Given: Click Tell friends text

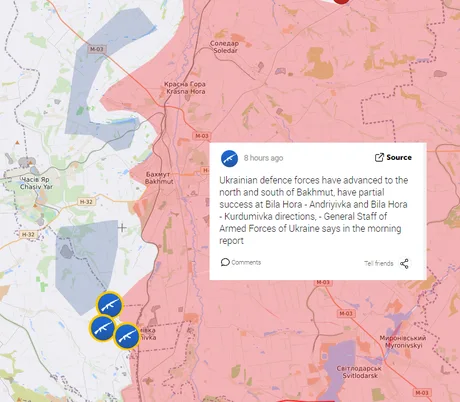Looking at the screenshot, I should (x=379, y=263).
